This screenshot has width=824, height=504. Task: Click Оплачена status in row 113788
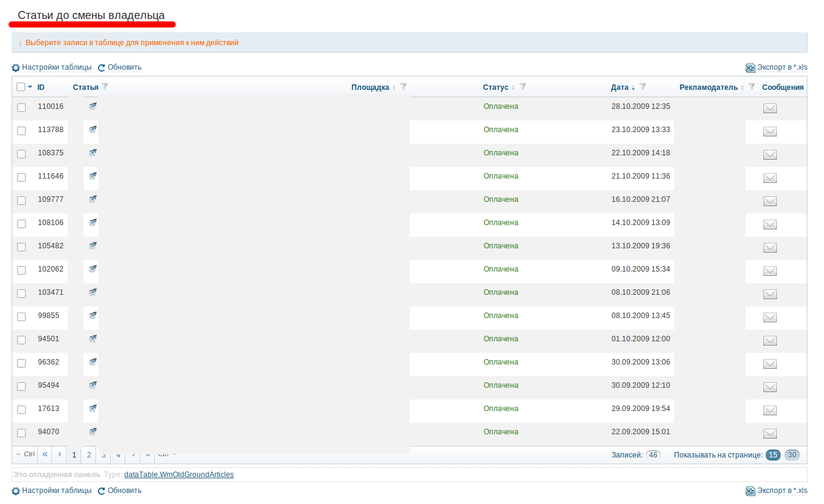[x=501, y=130]
